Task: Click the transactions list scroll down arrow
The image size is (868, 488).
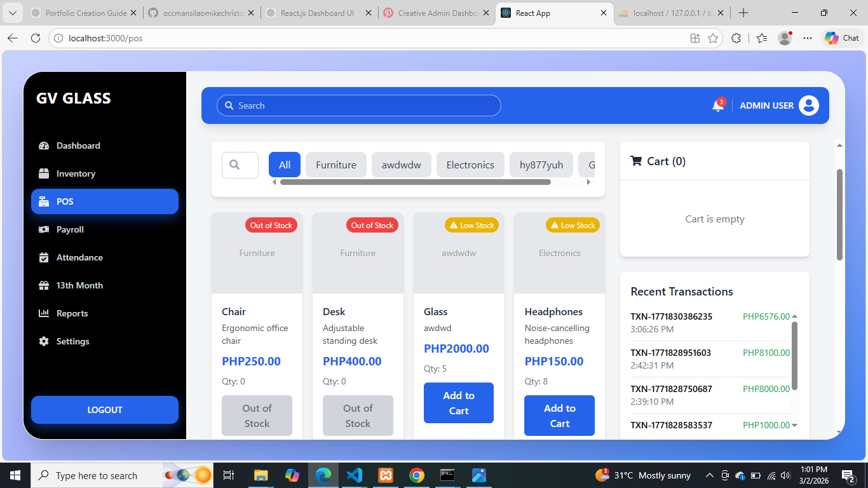Action: click(795, 425)
